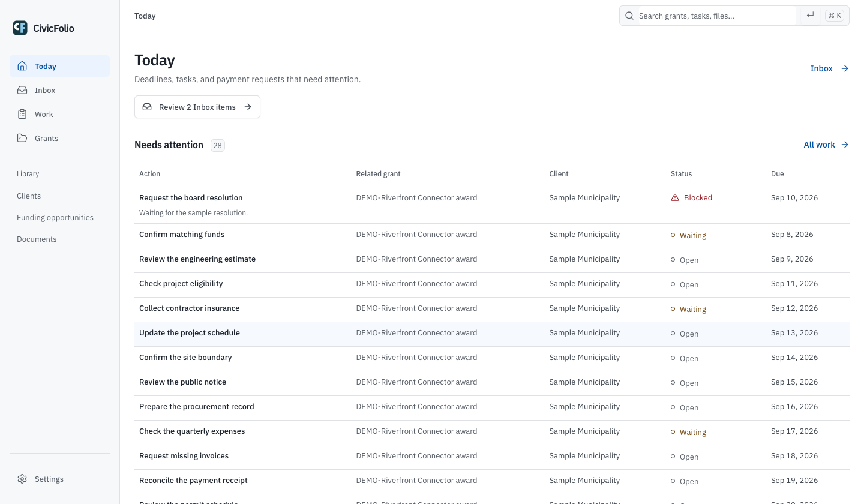Image resolution: width=864 pixels, height=504 pixels.
Task: Open Update the project schedule task
Action: [x=190, y=332]
